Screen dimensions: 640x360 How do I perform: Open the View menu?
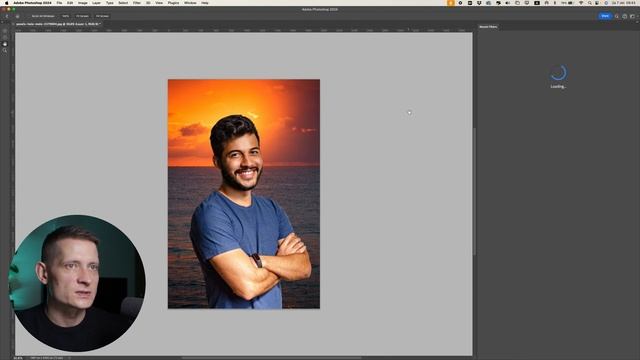(x=159, y=3)
